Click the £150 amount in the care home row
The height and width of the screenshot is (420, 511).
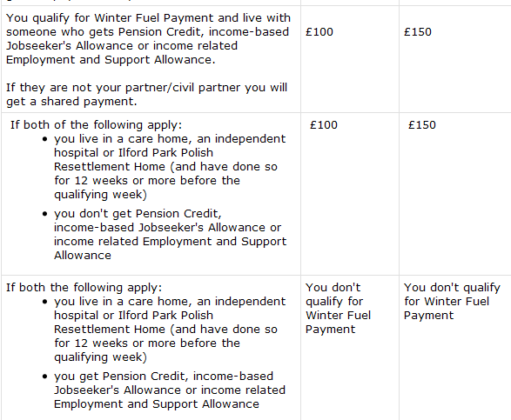(x=422, y=125)
